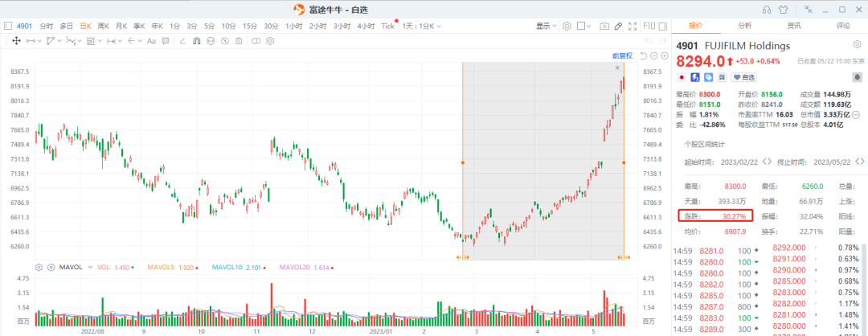Select the wave pattern drawing tool
Viewport: 868px width, 336px height.
point(71,40)
